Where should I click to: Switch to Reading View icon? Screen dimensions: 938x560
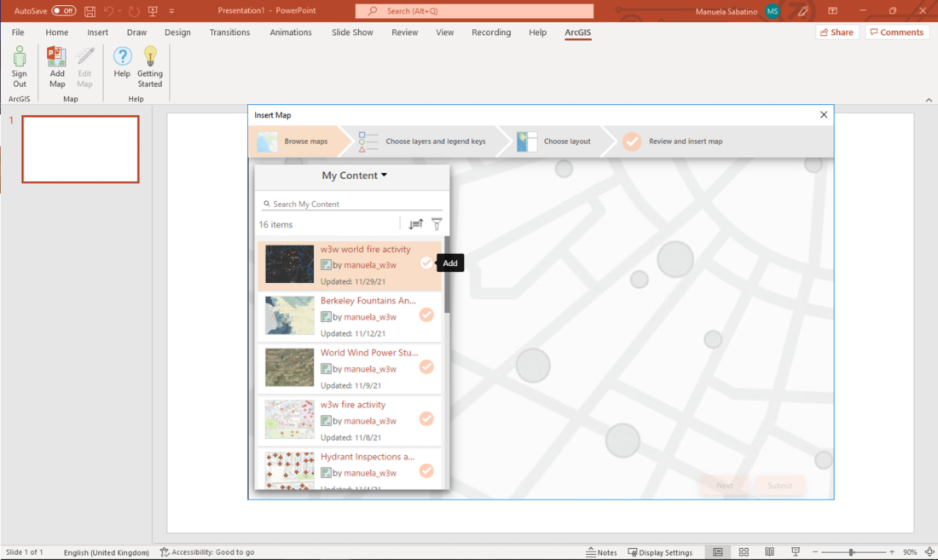coord(769,551)
